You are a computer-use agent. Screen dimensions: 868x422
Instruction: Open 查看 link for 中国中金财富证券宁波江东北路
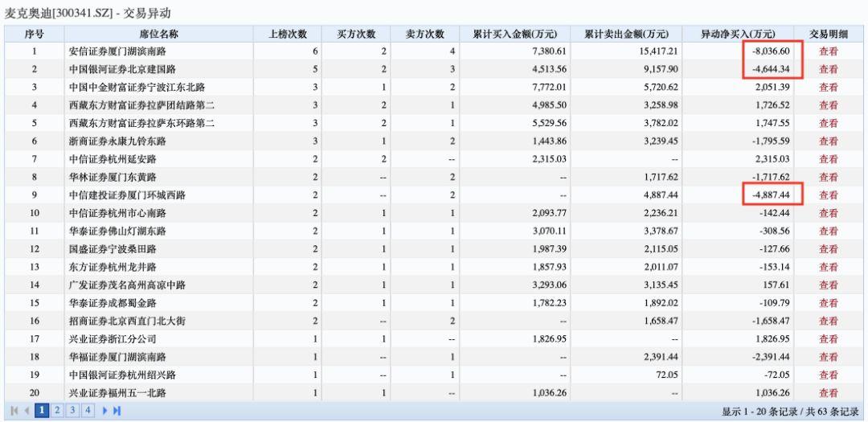(828, 88)
